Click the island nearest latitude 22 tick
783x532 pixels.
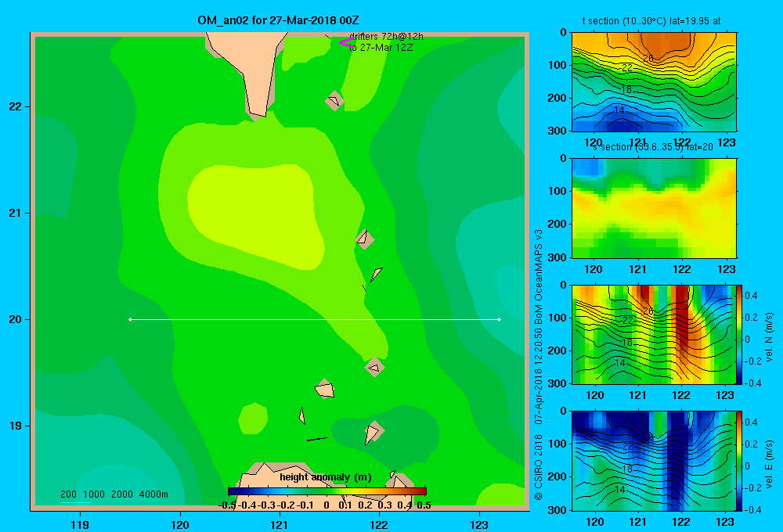click(x=334, y=101)
